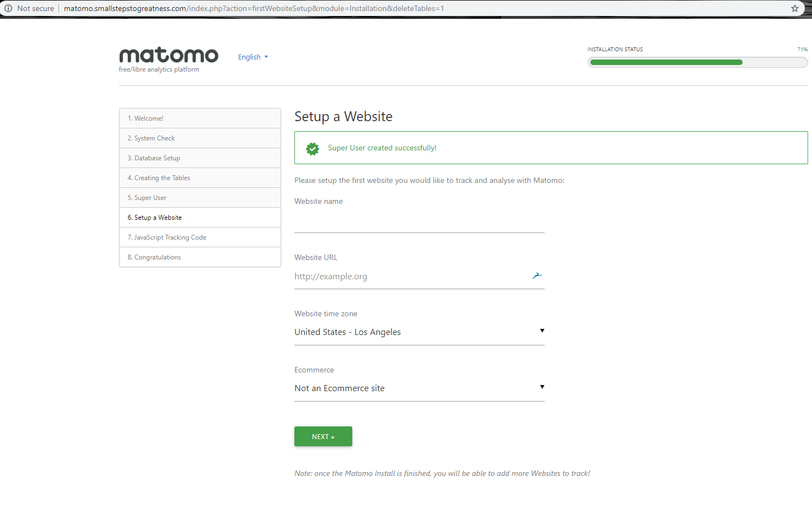812x514 pixels.
Task: Click the site info icon in address bar
Action: click(8, 8)
